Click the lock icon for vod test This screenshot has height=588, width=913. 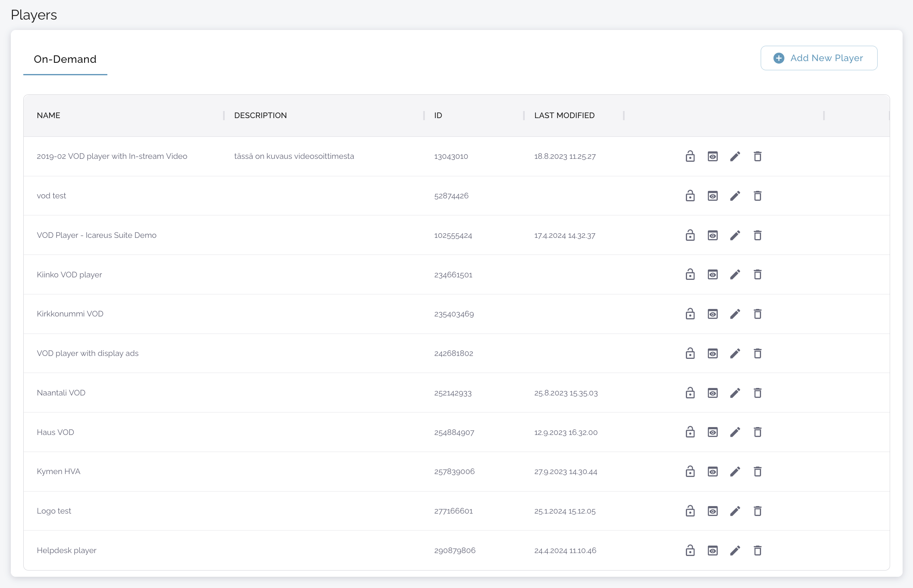click(690, 196)
